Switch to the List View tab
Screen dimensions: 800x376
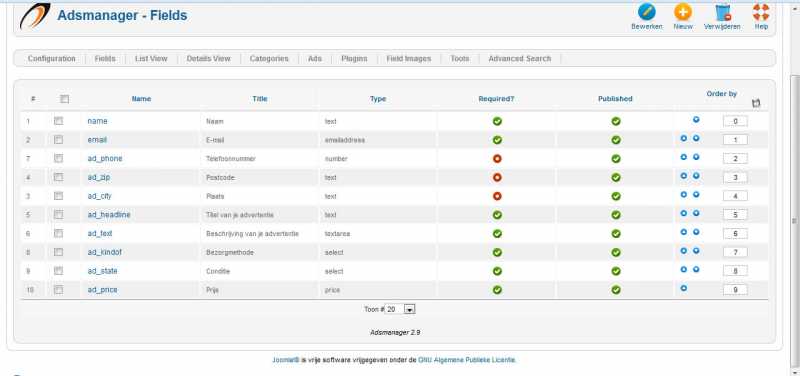pos(151,59)
